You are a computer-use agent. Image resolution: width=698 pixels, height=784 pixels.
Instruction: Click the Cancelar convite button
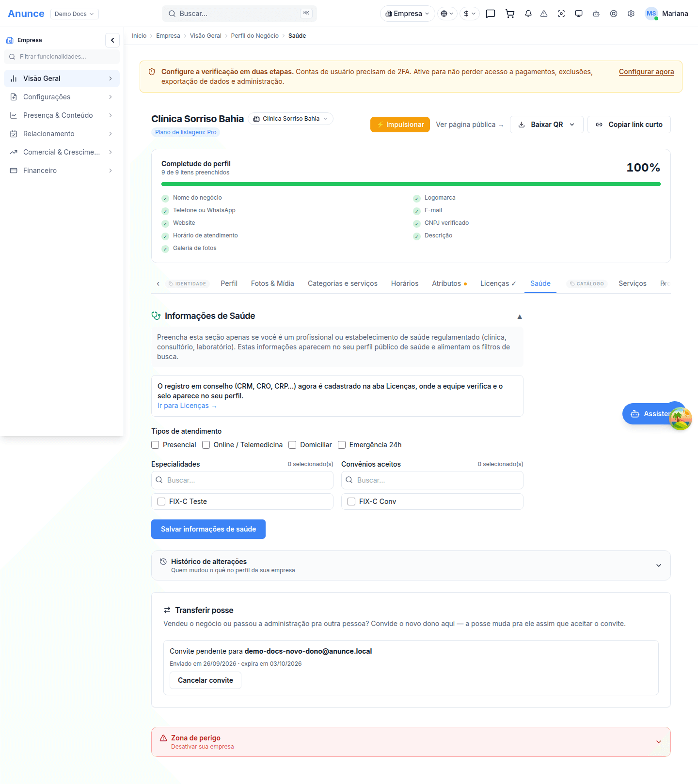coord(206,680)
